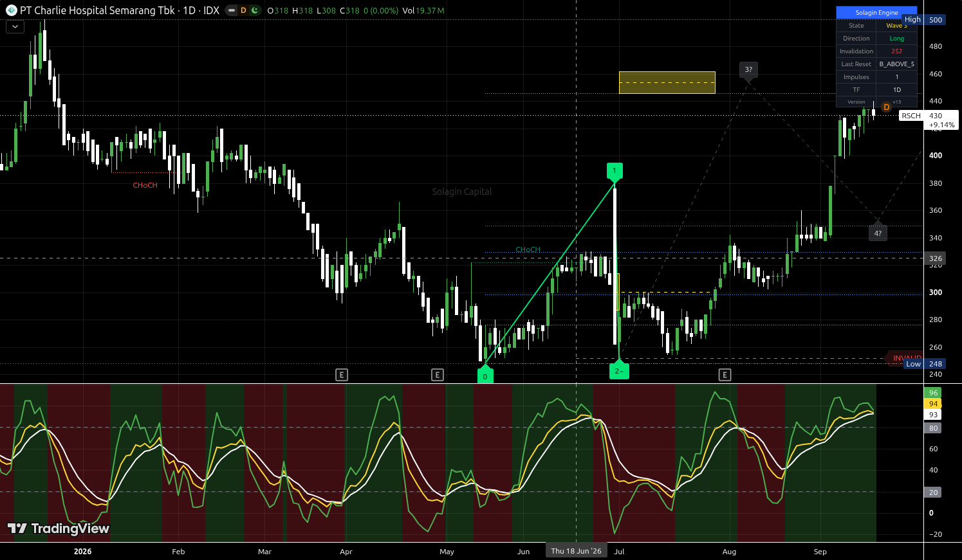Click the 326 crosshair price label
This screenshot has height=560, width=962.
935,258
